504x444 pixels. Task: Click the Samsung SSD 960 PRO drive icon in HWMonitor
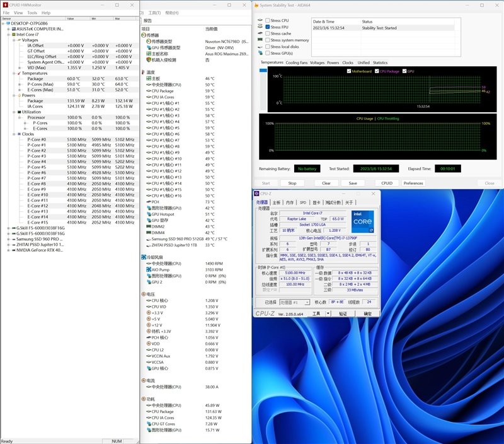(x=14, y=239)
